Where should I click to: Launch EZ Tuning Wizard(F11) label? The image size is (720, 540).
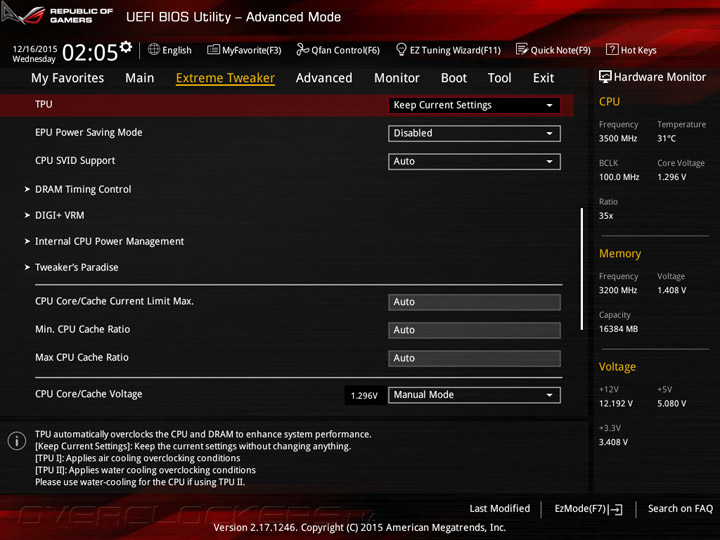point(455,51)
